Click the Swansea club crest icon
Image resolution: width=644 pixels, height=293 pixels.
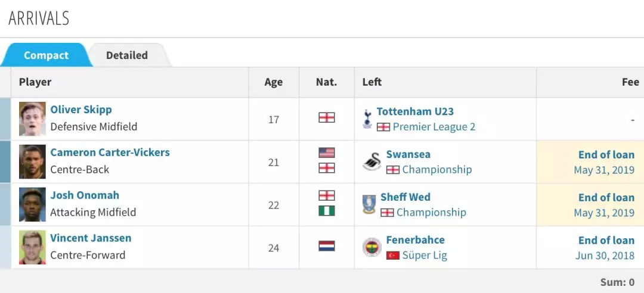click(371, 161)
